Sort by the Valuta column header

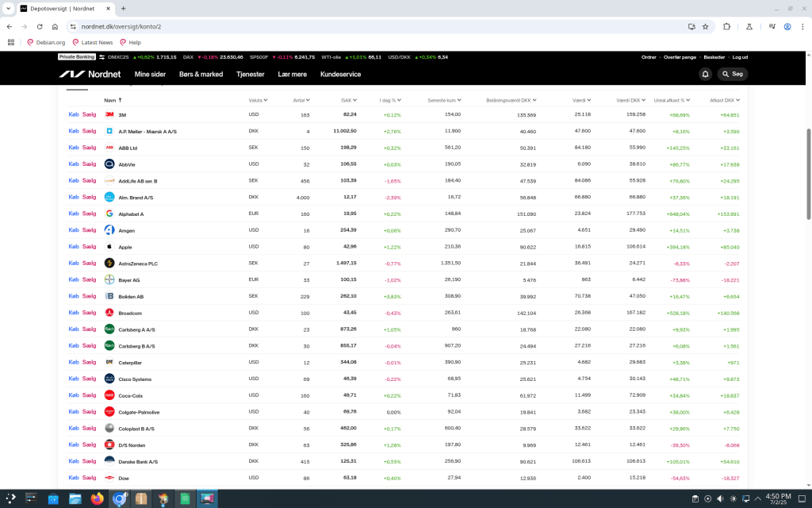(x=258, y=101)
